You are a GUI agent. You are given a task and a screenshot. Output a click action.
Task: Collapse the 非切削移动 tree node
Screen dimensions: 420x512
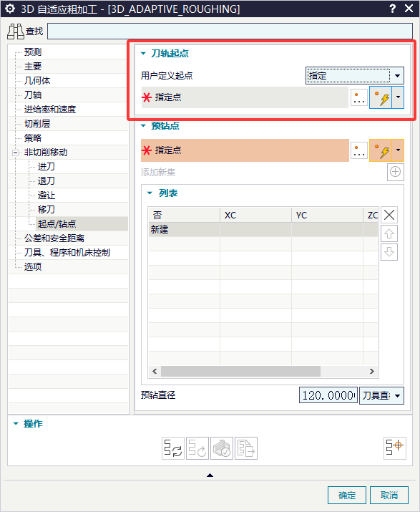coord(15,153)
